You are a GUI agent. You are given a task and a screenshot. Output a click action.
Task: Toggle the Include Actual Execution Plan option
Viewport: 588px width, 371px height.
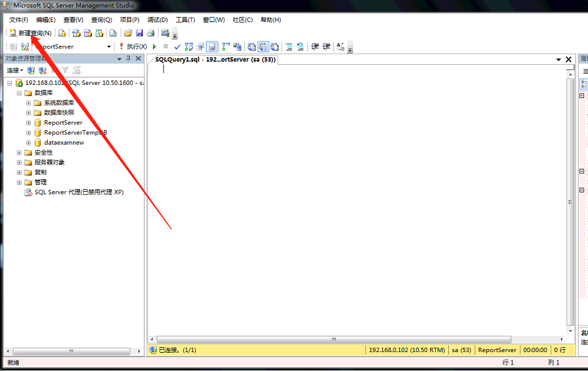pyautogui.click(x=225, y=47)
